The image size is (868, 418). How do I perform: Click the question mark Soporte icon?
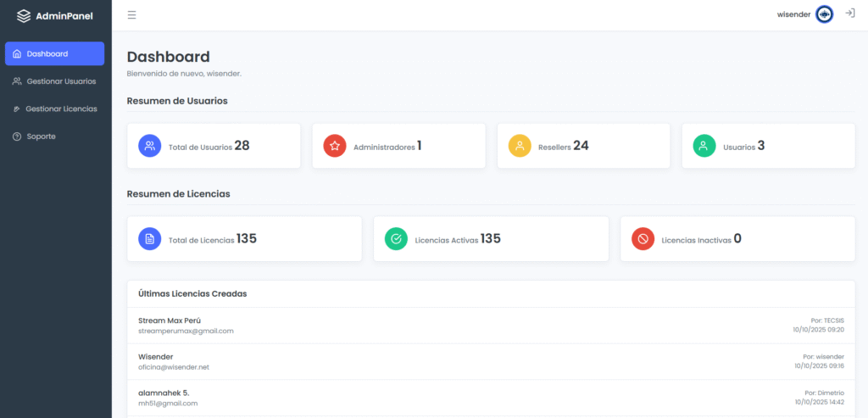pyautogui.click(x=17, y=137)
